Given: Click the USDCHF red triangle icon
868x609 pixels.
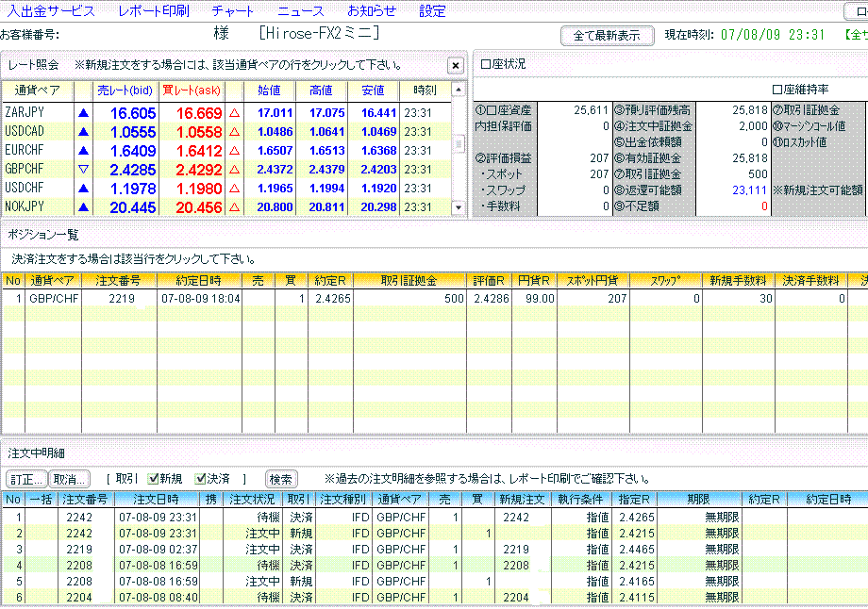Looking at the screenshot, I should 234,188.
